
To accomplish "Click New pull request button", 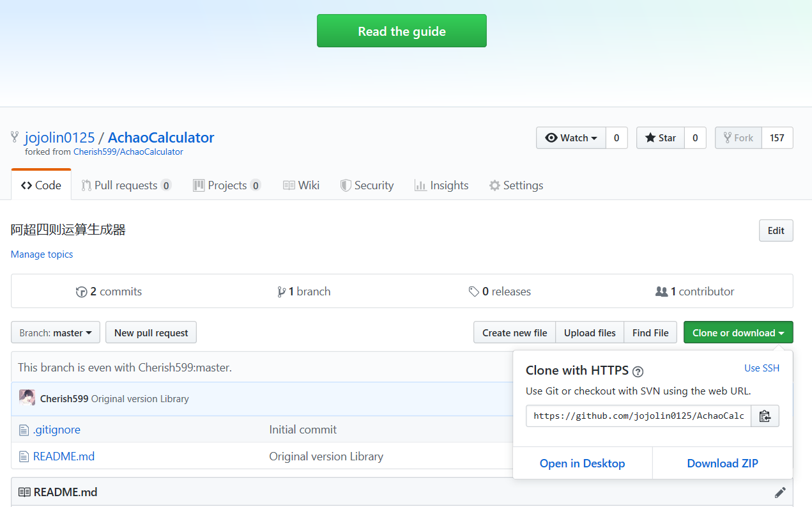I will click(x=151, y=332).
